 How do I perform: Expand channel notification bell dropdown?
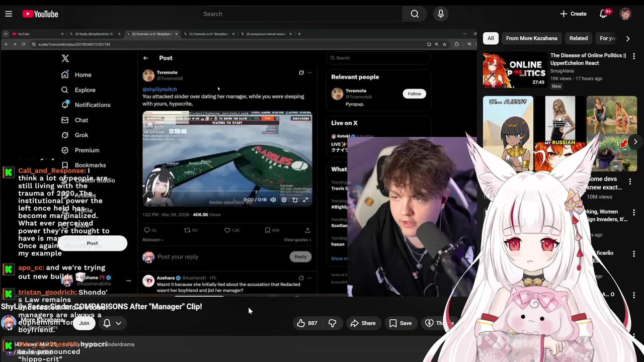point(113,323)
